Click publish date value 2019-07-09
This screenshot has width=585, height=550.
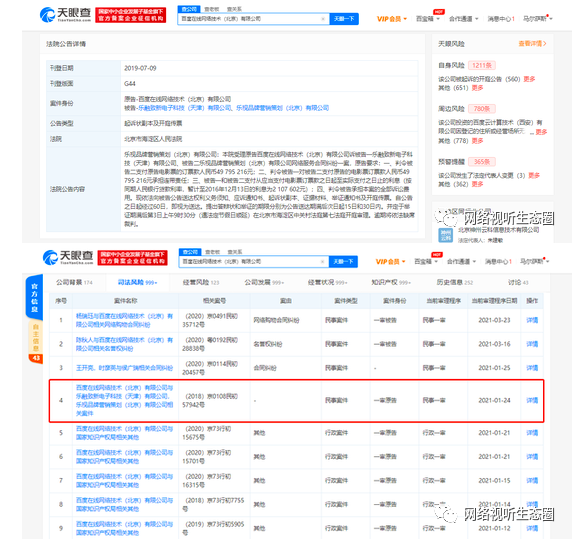(140, 68)
